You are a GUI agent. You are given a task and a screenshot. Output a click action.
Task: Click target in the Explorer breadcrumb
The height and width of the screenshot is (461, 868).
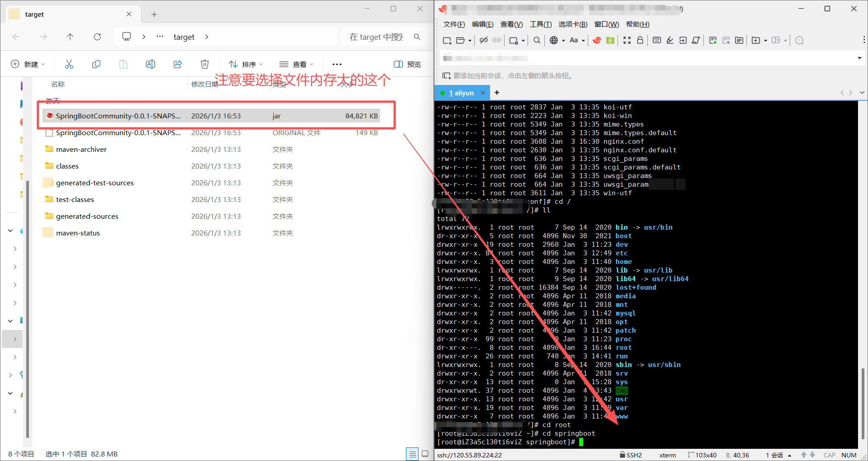click(x=184, y=37)
